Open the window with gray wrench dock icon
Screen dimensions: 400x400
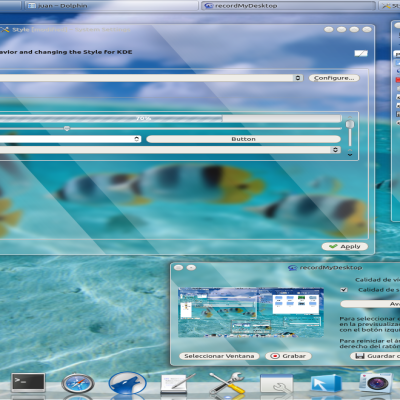point(276,384)
